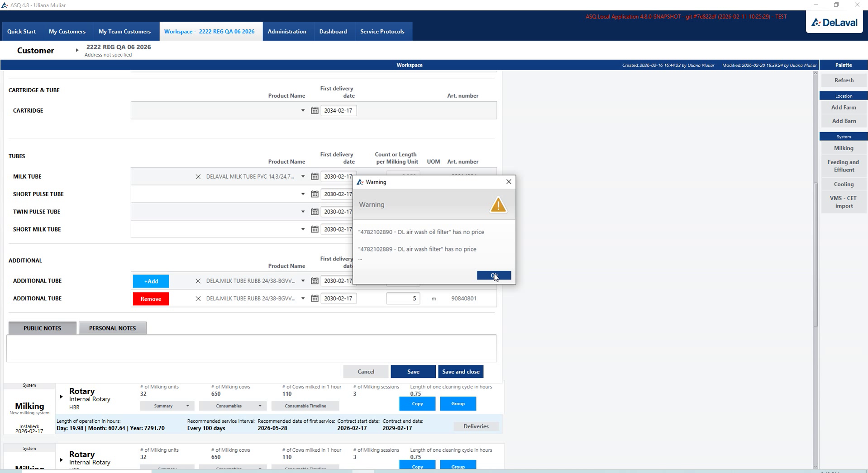Switch to the PERSONAL NOTES tab
Image resolution: width=868 pixels, height=473 pixels.
pos(112,328)
